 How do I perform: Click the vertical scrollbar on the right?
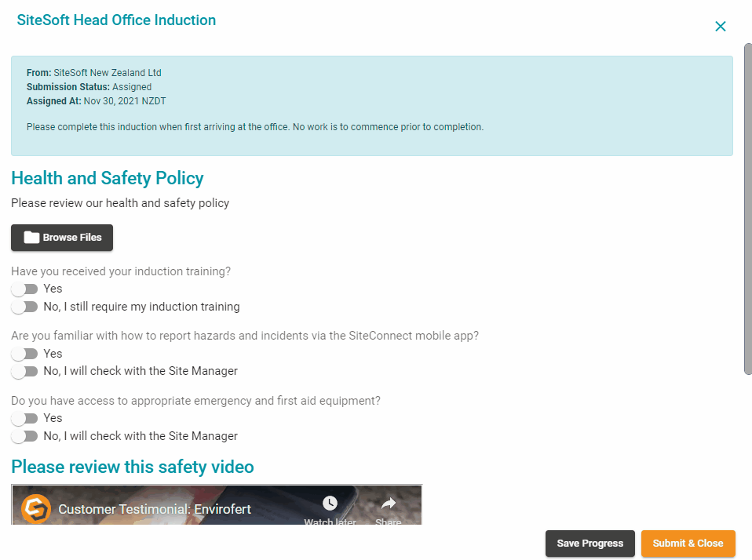(748, 209)
